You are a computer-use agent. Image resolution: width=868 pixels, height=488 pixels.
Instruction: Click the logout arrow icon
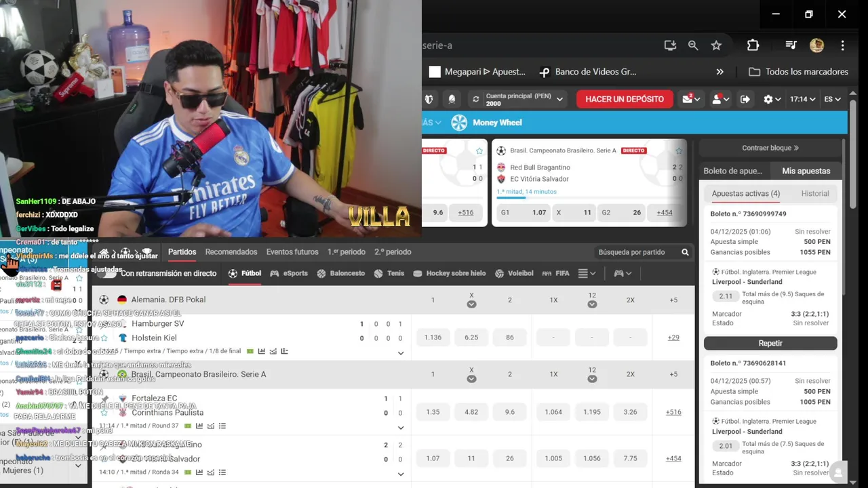pos(745,99)
